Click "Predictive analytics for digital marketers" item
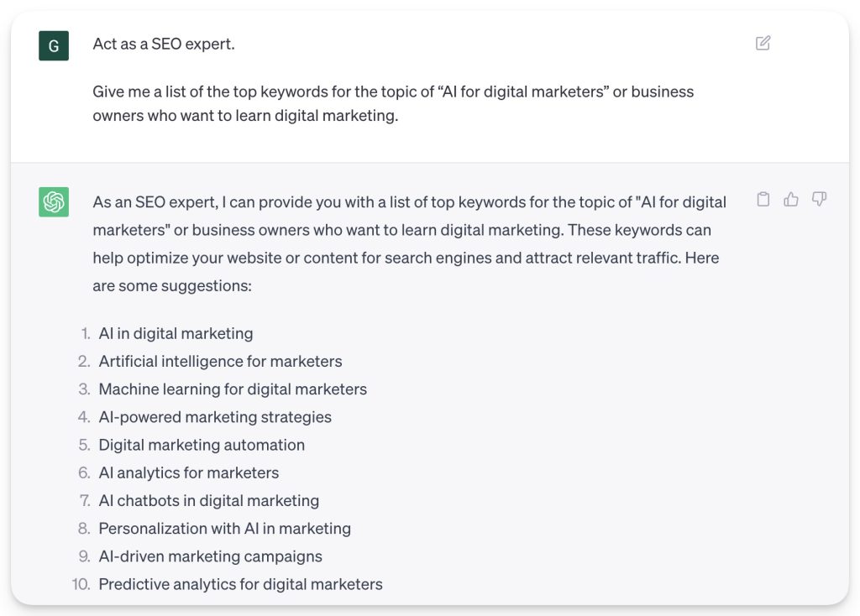Image resolution: width=860 pixels, height=616 pixels. [x=240, y=584]
